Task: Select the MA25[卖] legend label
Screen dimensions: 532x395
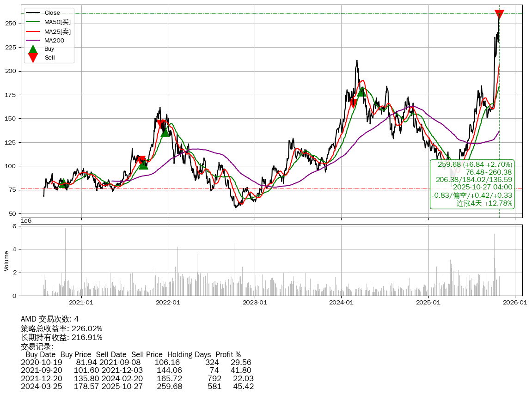Action: coord(57,31)
